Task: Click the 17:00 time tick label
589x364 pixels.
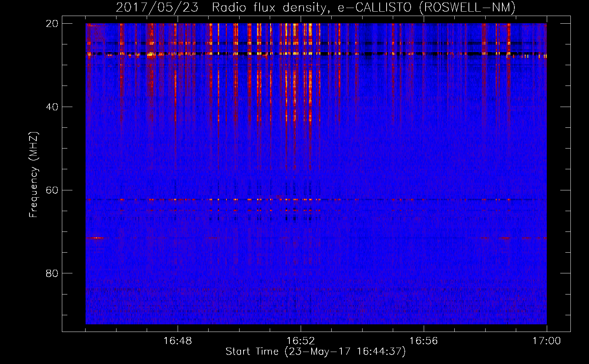Action: pos(547,341)
